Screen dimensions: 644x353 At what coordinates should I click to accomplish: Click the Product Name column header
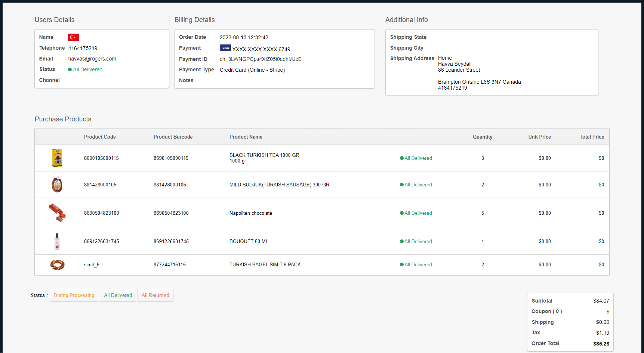click(x=246, y=137)
